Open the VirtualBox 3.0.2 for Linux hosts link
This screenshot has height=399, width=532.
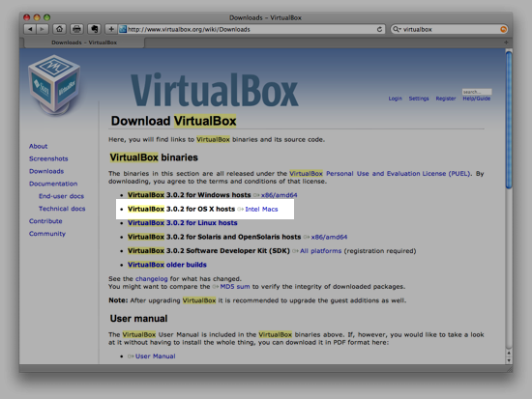pos(183,223)
